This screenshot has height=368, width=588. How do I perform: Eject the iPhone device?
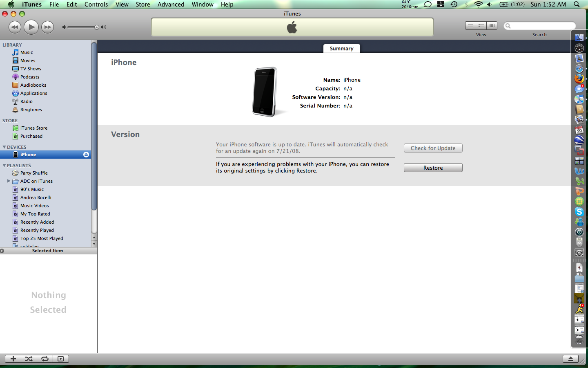86,155
